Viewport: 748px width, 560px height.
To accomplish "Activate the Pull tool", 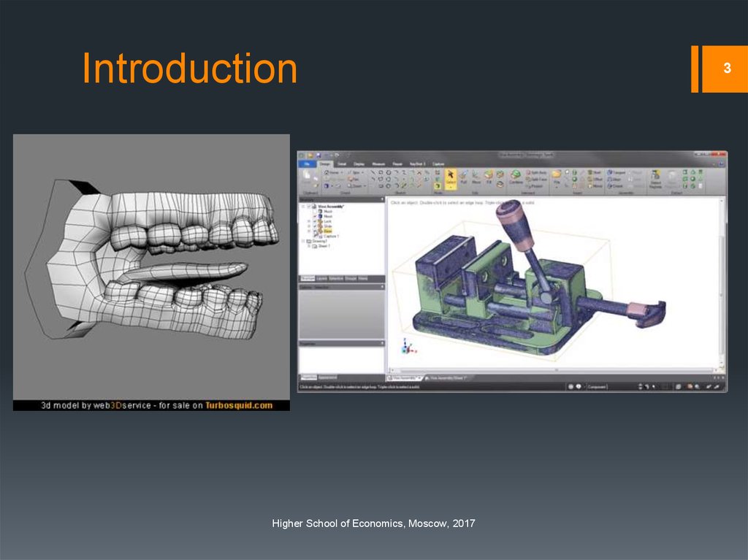I will coord(463,177).
